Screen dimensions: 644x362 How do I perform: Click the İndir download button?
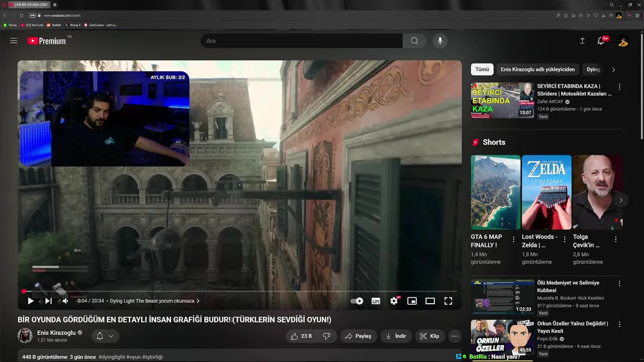pos(396,336)
